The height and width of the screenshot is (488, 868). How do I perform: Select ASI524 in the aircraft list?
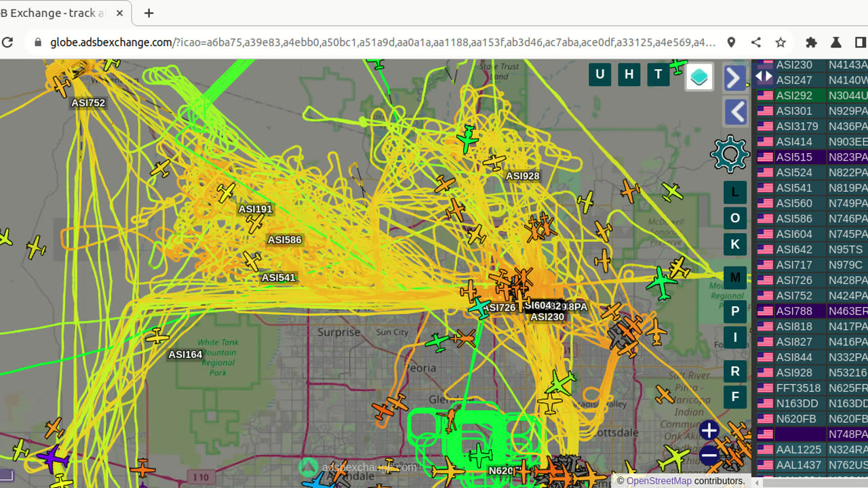click(x=811, y=172)
